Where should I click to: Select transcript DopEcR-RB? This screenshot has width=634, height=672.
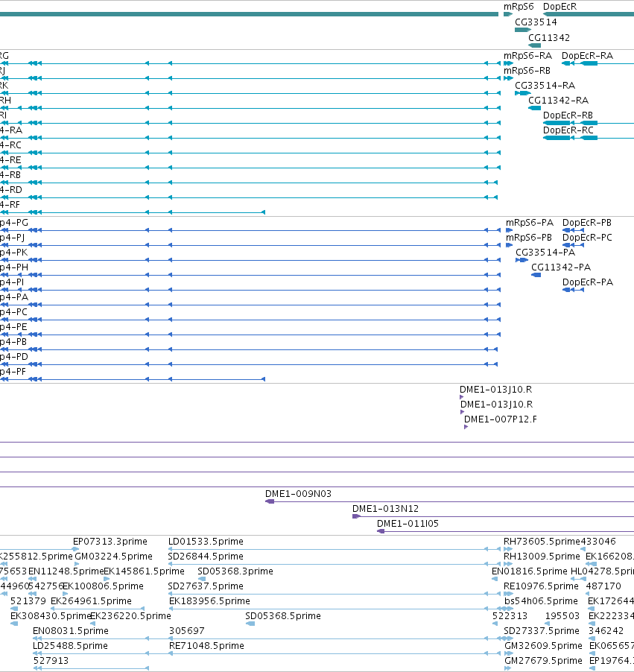click(568, 115)
